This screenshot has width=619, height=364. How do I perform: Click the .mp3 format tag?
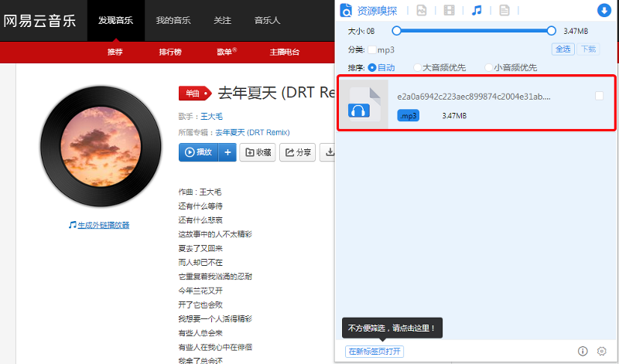click(409, 116)
